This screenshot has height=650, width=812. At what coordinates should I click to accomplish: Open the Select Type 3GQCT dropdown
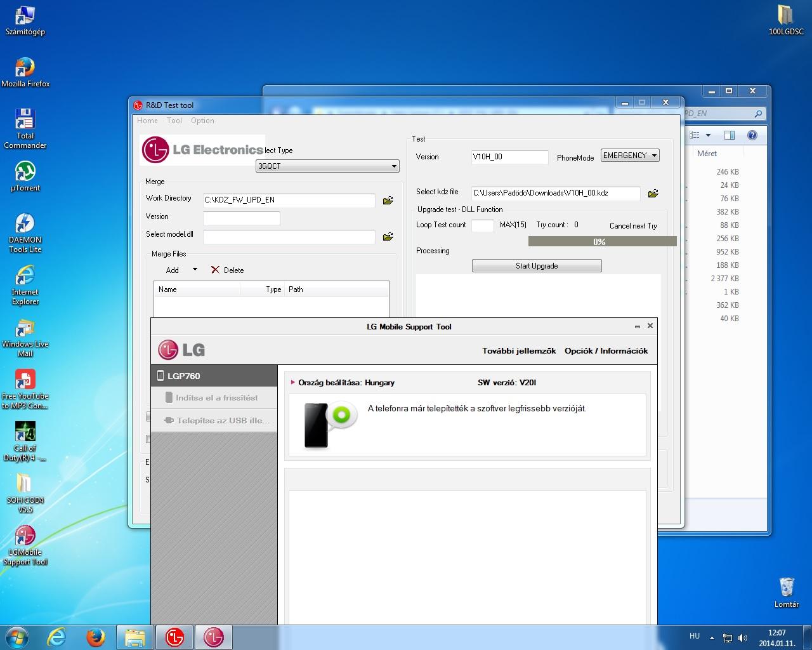[x=327, y=166]
